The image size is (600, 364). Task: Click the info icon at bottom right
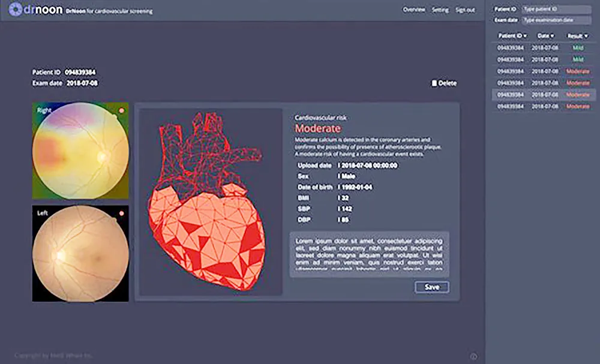point(473,356)
